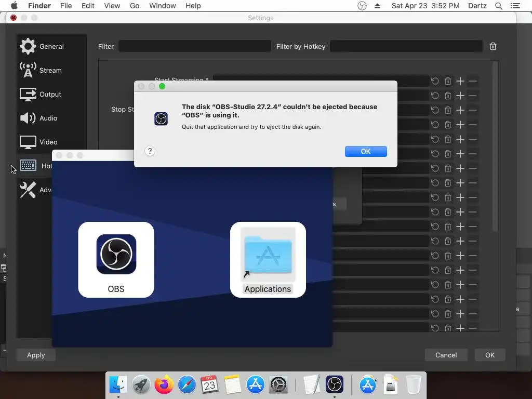Reset the Start Streaming hotkey

(435, 81)
